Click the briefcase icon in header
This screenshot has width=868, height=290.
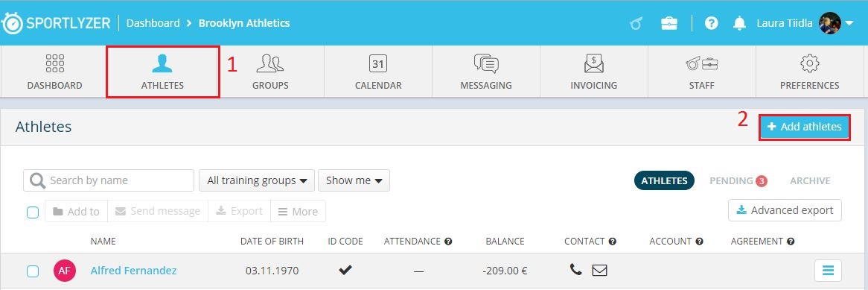669,23
